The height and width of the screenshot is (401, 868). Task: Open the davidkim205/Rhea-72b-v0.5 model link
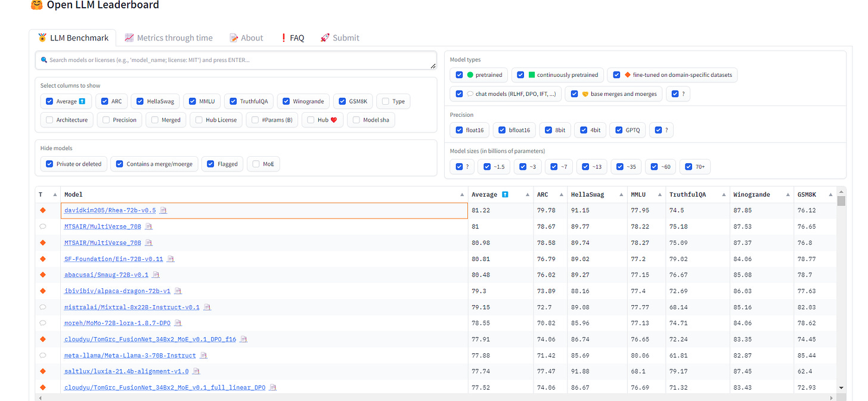click(x=110, y=210)
